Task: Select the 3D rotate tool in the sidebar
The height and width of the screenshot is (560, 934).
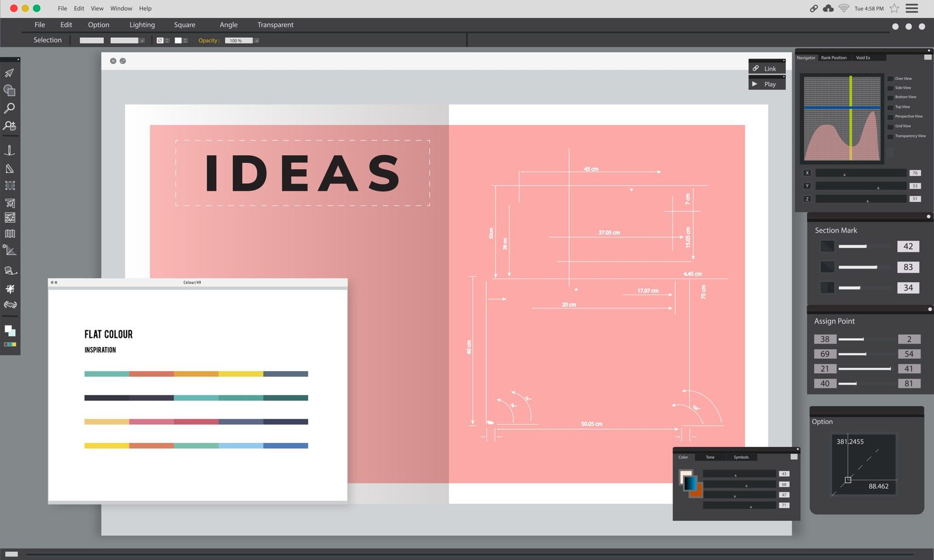Action: point(9,304)
